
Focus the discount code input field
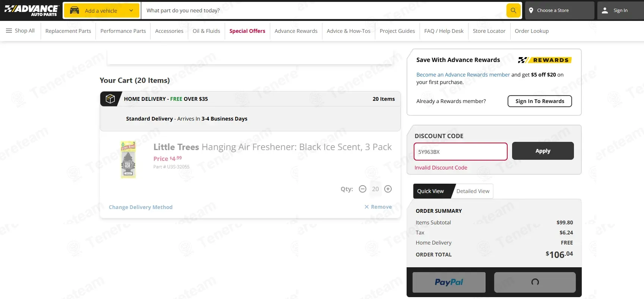460,152
